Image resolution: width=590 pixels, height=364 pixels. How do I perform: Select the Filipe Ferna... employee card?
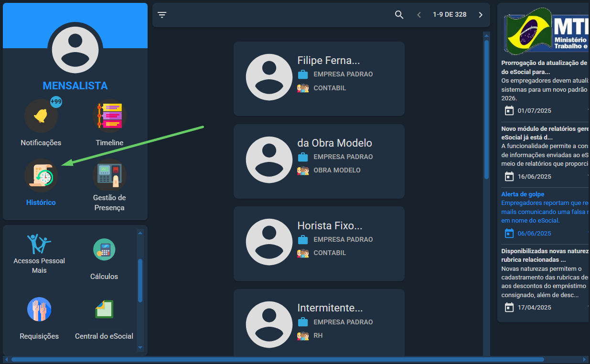coord(319,79)
